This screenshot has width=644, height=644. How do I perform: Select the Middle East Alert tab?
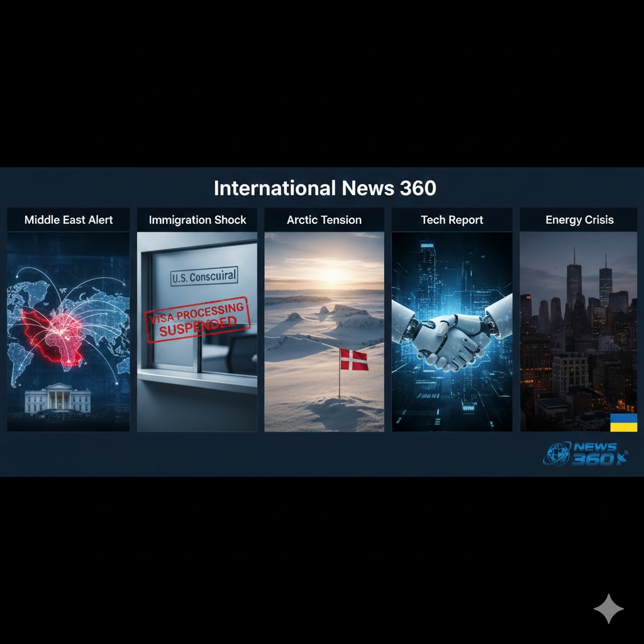pos(69,220)
